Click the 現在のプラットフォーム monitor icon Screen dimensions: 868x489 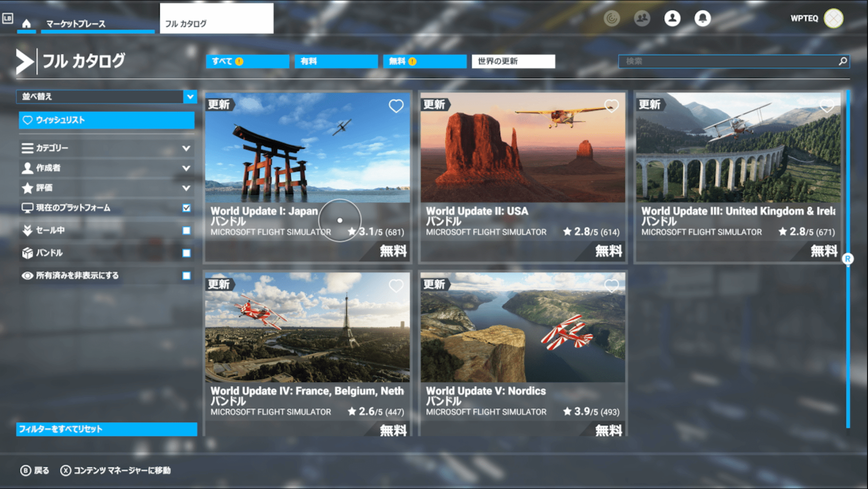28,208
